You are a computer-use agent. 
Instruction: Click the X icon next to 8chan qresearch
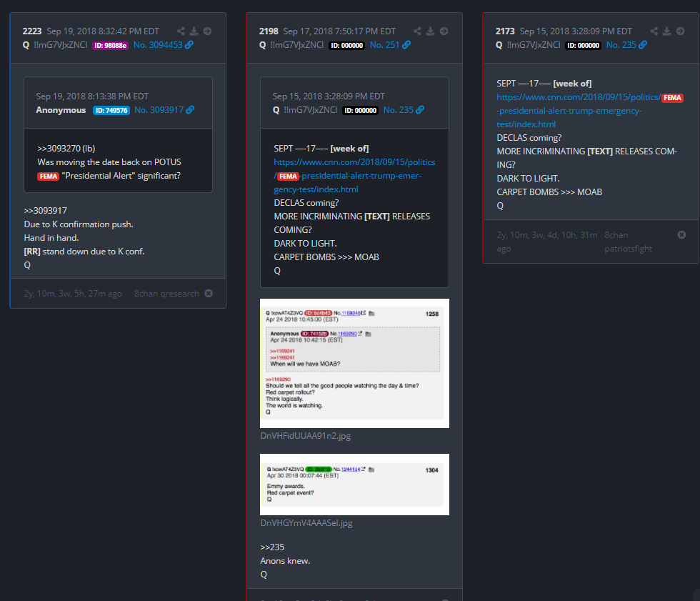click(209, 294)
